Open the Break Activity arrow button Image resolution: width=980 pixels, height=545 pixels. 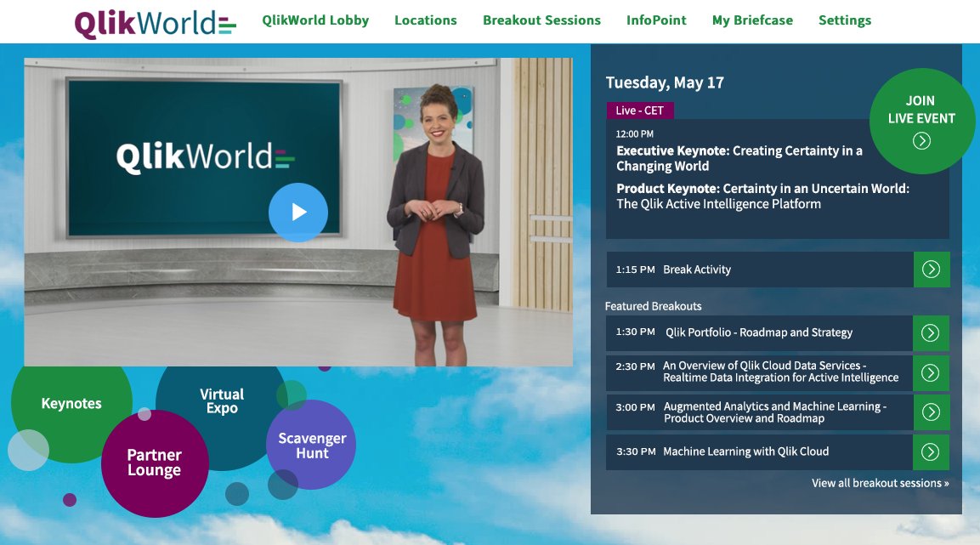[932, 270]
